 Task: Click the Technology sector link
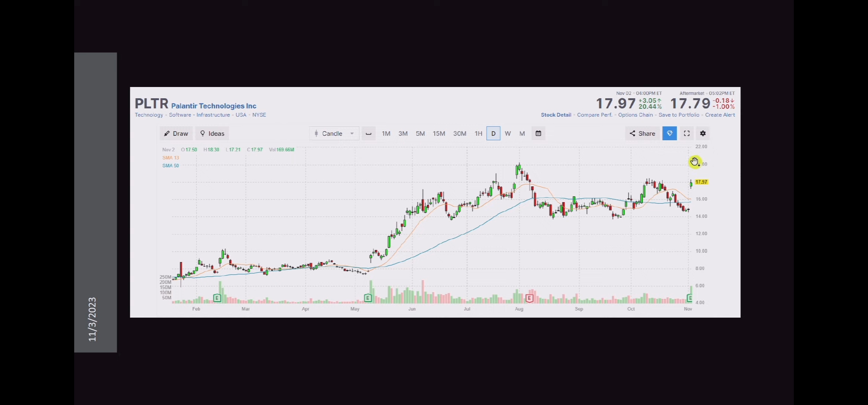pos(149,115)
